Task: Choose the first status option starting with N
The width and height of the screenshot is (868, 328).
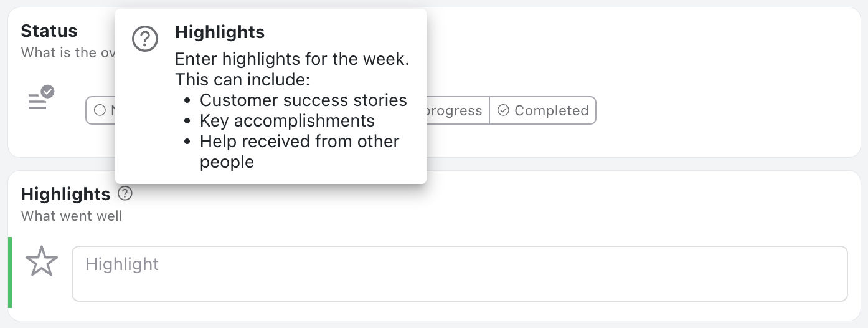Action: tap(101, 110)
